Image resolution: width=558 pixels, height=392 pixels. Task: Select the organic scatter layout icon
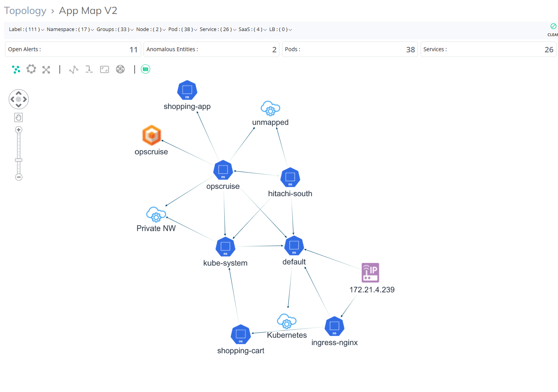16,69
